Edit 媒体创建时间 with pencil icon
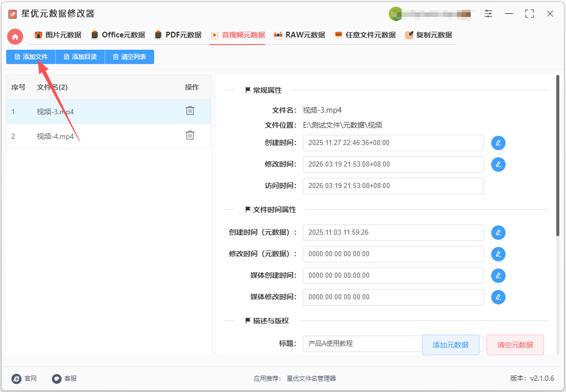This screenshot has height=392, width=566. [498, 276]
